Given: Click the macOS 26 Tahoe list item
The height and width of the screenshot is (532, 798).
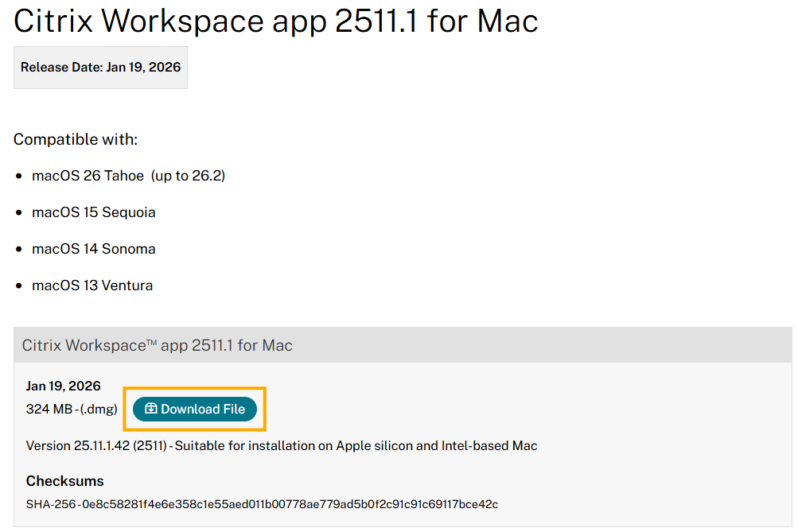Looking at the screenshot, I should 90,176.
